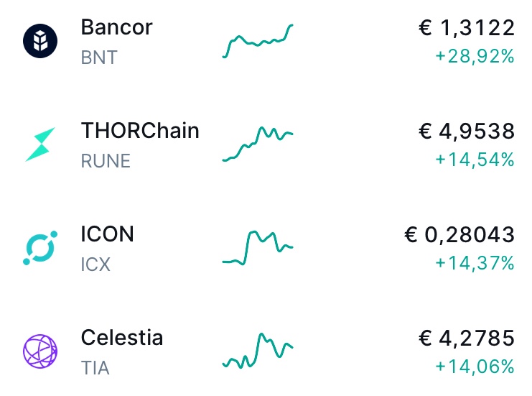532x396 pixels.
Task: Click the RUNE ticker symbol
Action: (x=106, y=161)
